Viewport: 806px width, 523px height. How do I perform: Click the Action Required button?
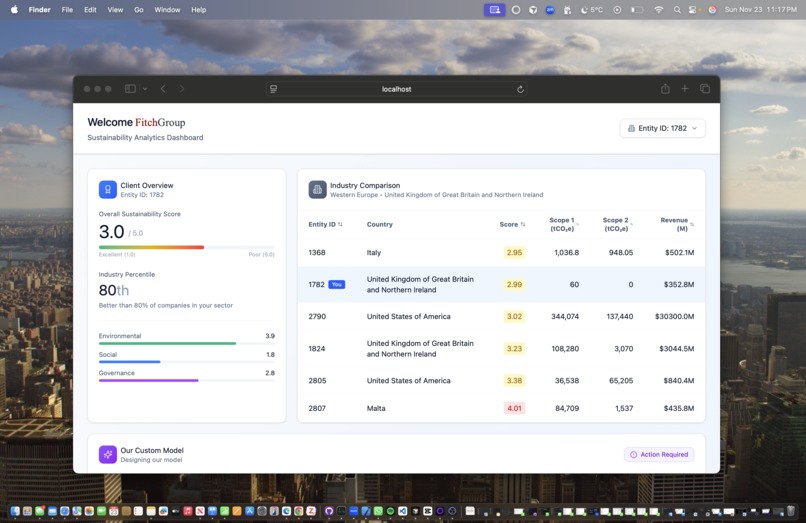(659, 455)
